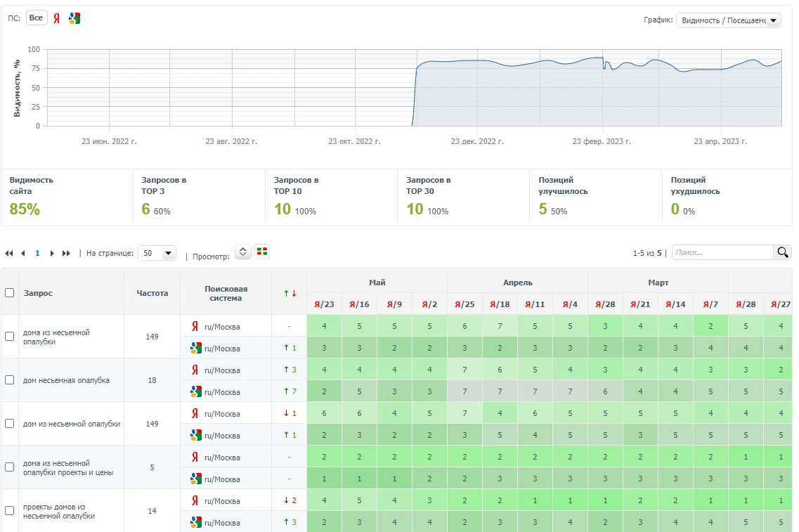This screenshot has height=532, width=799.
Task: Select the 'Я/16' date column header
Action: pyautogui.click(x=359, y=304)
